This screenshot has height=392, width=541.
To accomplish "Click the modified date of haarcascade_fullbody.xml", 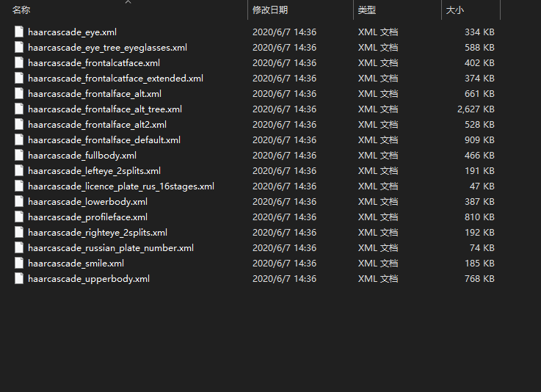I will (284, 156).
